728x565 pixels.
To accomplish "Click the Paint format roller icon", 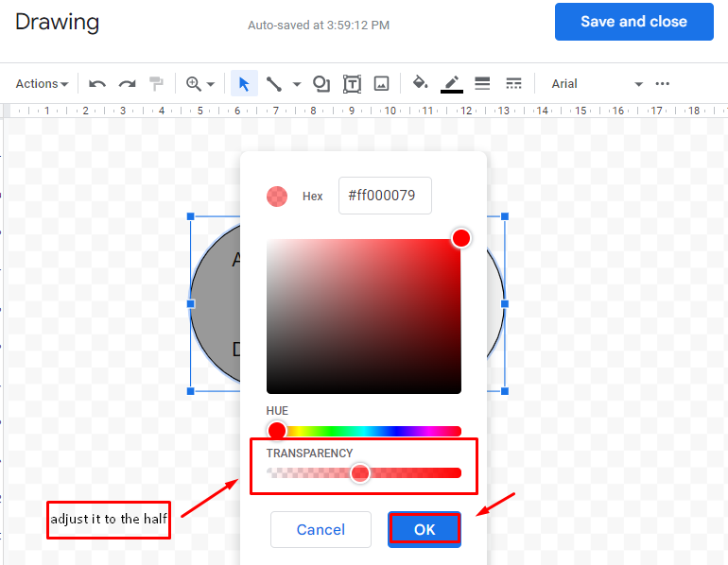I will click(x=156, y=84).
